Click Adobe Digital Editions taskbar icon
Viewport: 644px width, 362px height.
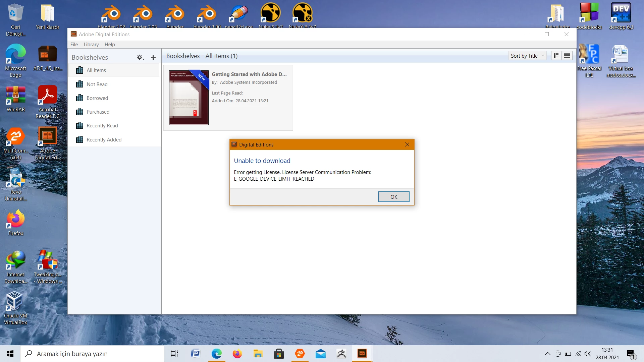pos(362,354)
